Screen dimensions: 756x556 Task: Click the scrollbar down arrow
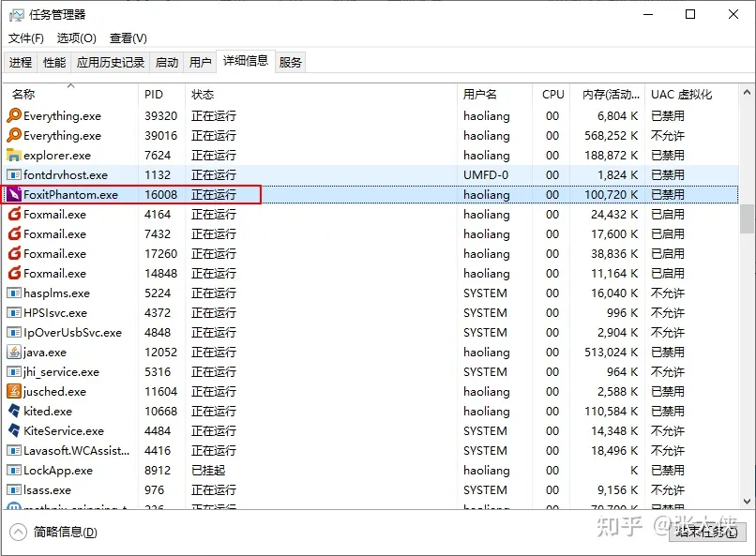point(747,501)
